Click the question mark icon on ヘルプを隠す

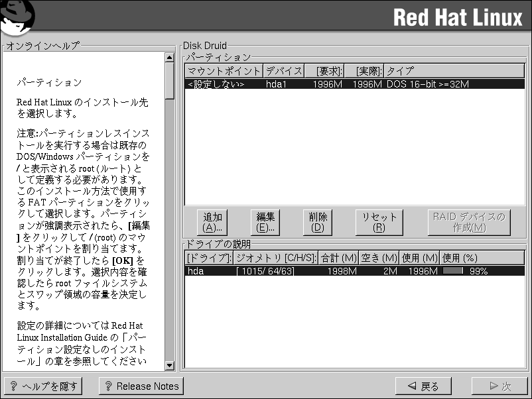(x=13, y=386)
